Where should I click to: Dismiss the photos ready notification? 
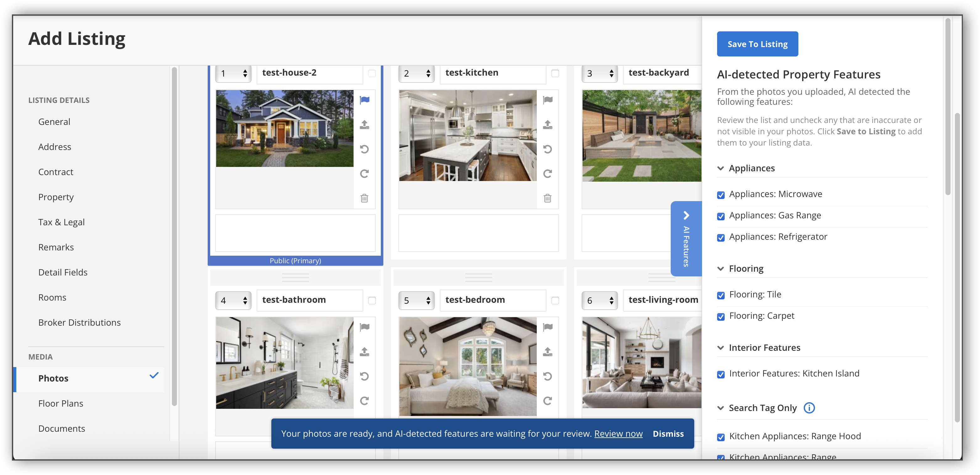(x=668, y=434)
